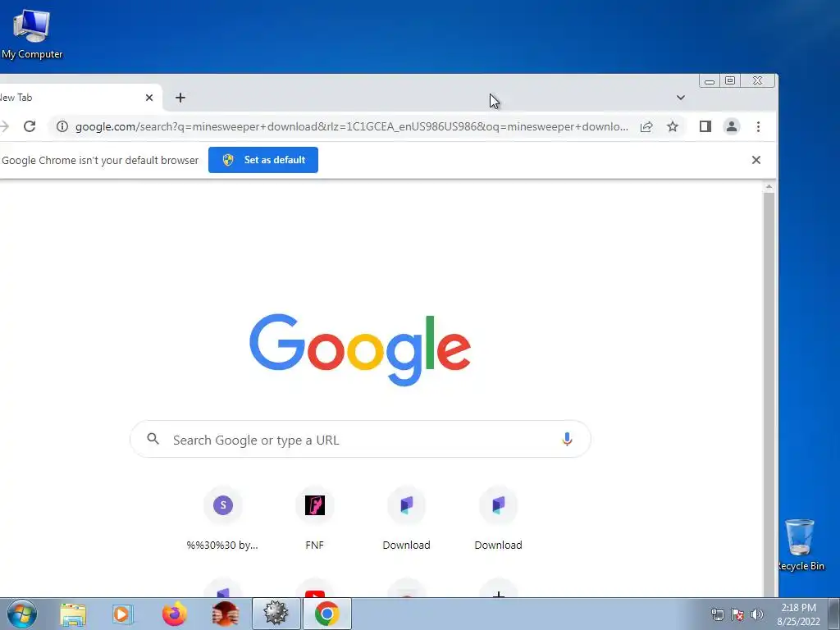Minimize the Chrome window
This screenshot has width=840, height=630.
(x=710, y=81)
